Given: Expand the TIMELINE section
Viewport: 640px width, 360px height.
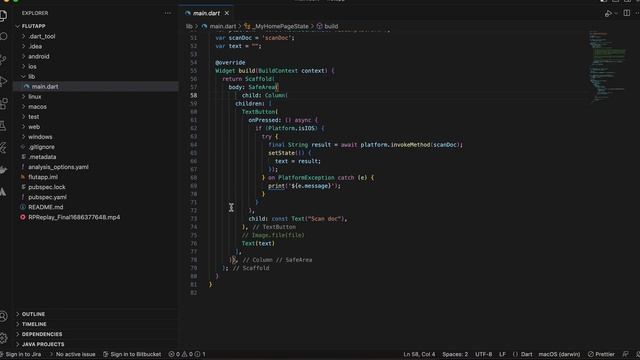Looking at the screenshot, I should click(34, 324).
